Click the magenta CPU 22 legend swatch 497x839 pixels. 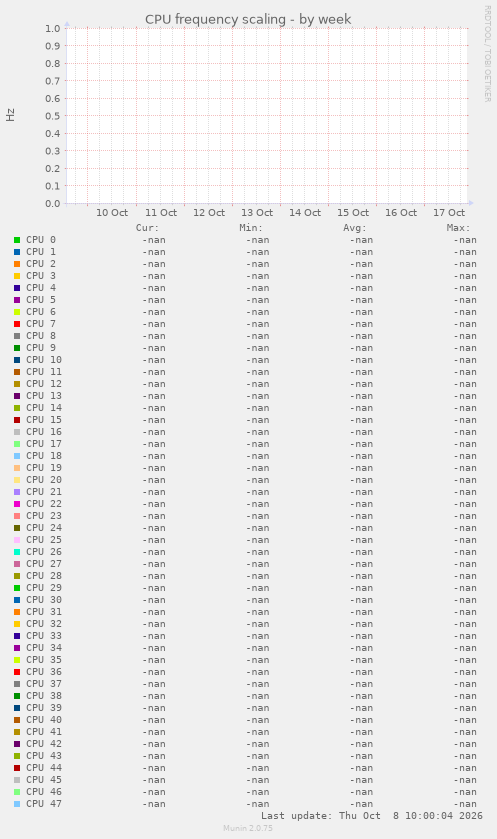(17, 504)
